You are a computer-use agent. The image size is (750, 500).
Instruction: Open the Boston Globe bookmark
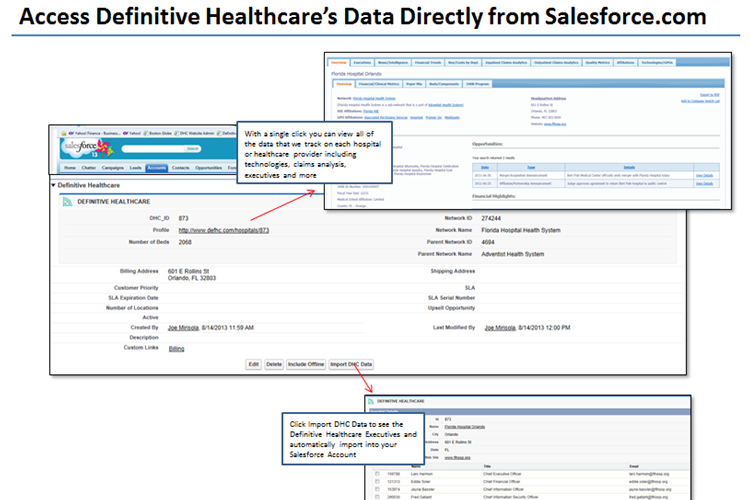[x=157, y=133]
